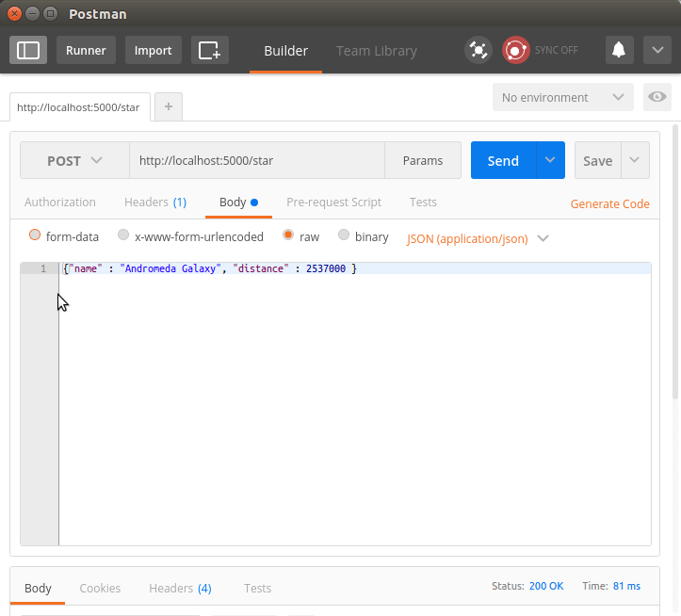The height and width of the screenshot is (616, 681).
Task: Minimize the Postman window
Action: (33, 14)
